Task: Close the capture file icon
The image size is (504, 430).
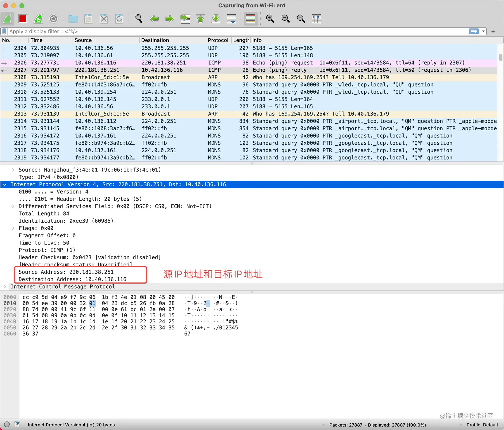Action: point(104,19)
